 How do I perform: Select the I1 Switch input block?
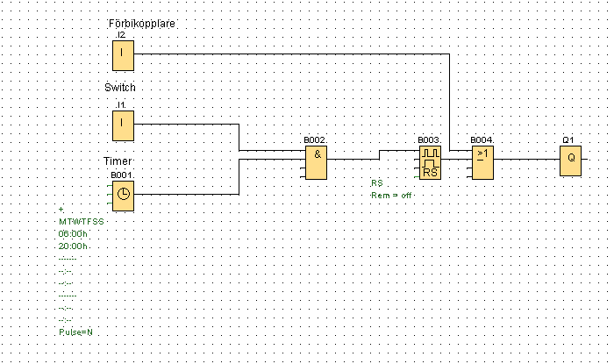(124, 125)
